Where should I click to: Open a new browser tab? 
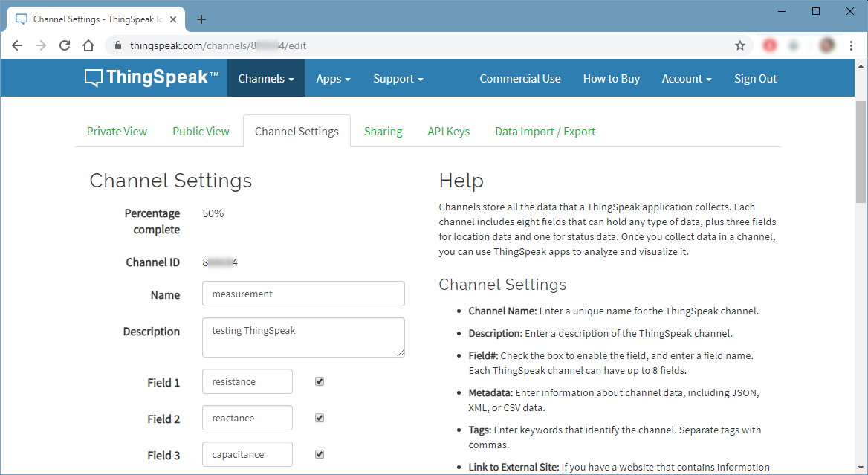[x=201, y=19]
